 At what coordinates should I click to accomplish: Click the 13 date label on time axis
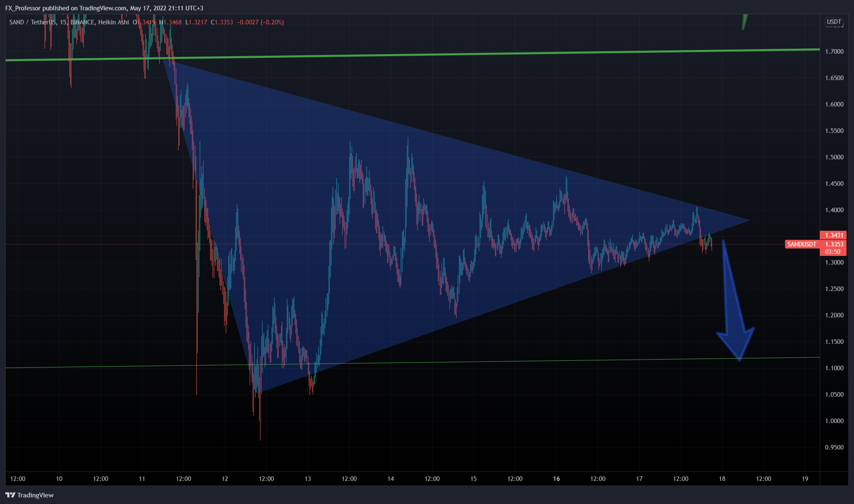pyautogui.click(x=308, y=479)
